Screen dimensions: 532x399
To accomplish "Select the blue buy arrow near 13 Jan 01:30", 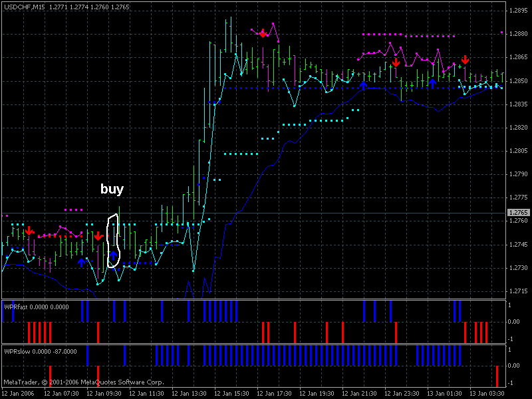I will tap(432, 82).
